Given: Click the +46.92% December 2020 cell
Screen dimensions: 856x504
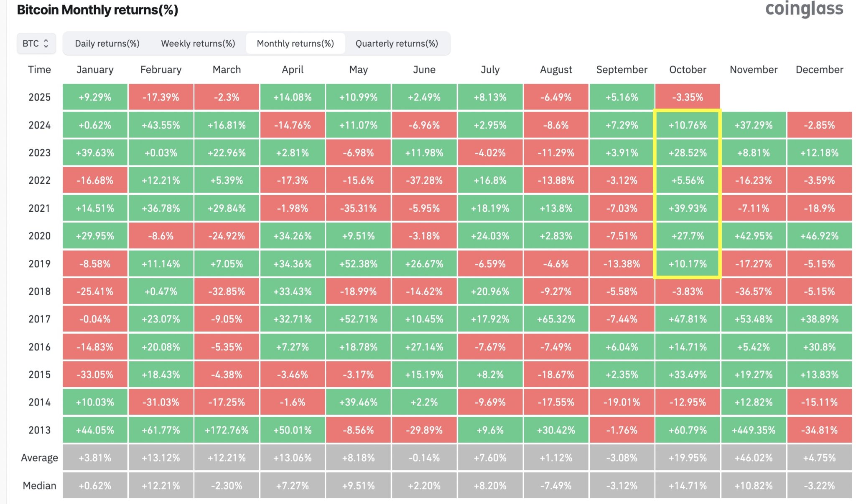Looking at the screenshot, I should (819, 236).
